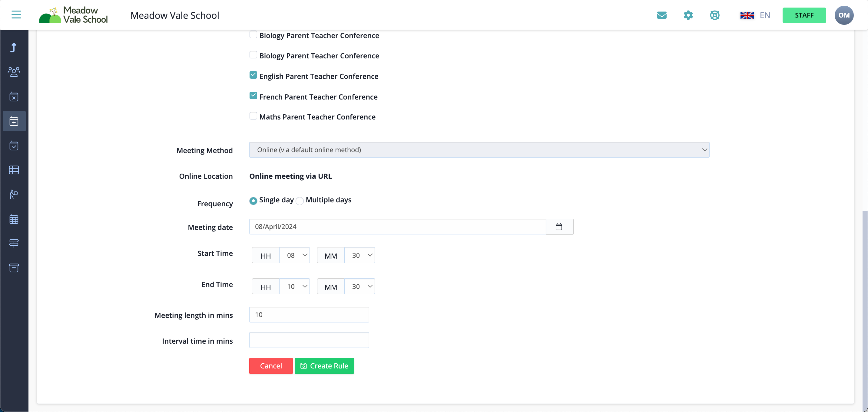Open the calendar-with-X sidebar icon
The height and width of the screenshot is (412, 868).
pyautogui.click(x=14, y=96)
